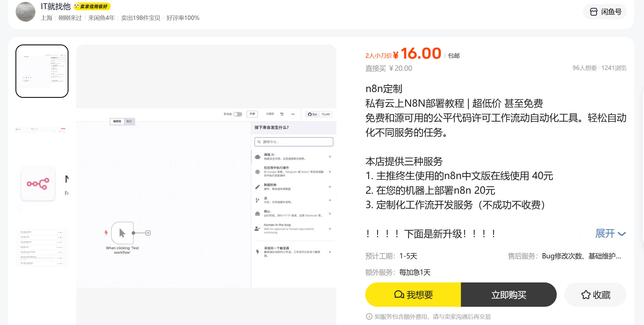Click the 预计工期 1-5天 value
The width and height of the screenshot is (644, 325).
[408, 256]
